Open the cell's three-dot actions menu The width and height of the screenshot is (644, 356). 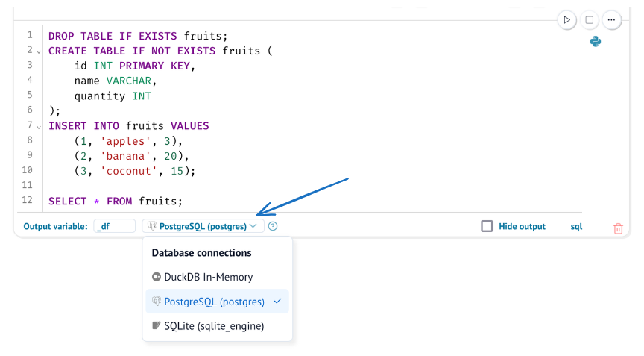(611, 20)
